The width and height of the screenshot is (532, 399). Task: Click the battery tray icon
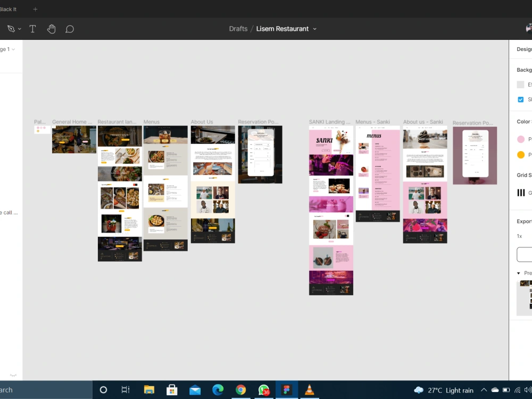click(506, 390)
